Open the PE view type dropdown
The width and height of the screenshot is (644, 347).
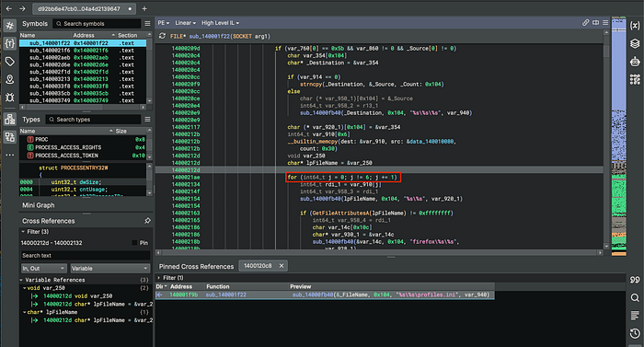(164, 23)
